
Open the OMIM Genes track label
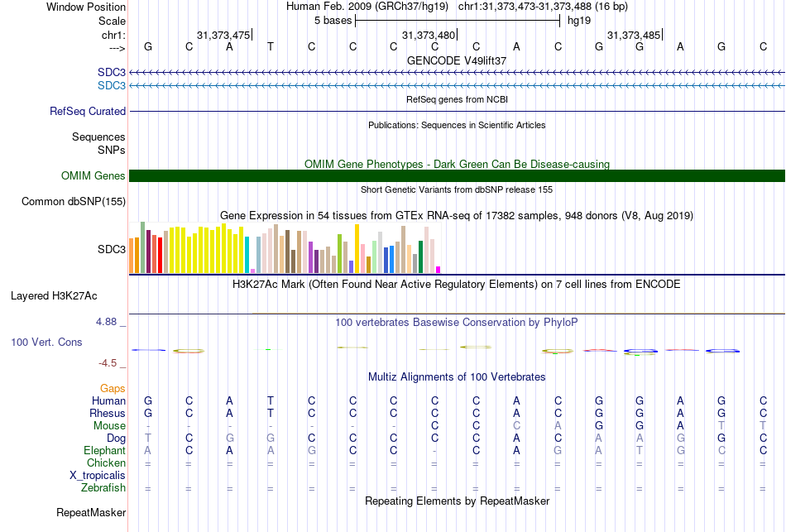(93, 175)
